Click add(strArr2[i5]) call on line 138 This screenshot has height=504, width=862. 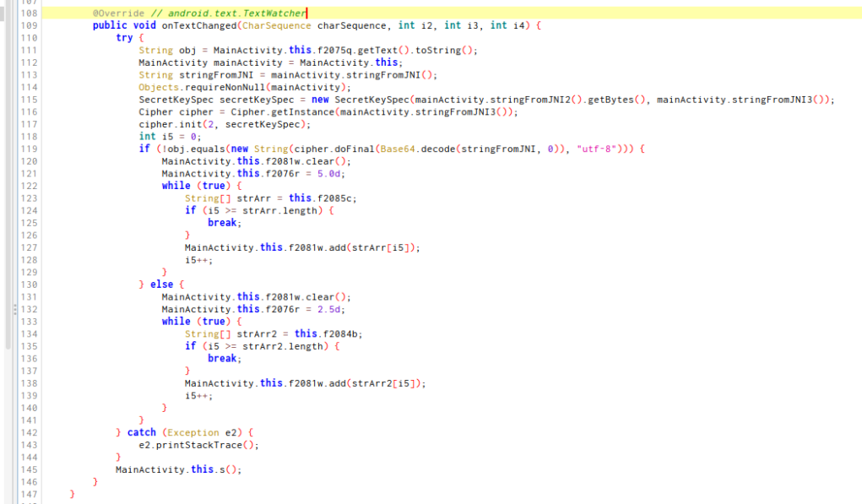pos(375,383)
